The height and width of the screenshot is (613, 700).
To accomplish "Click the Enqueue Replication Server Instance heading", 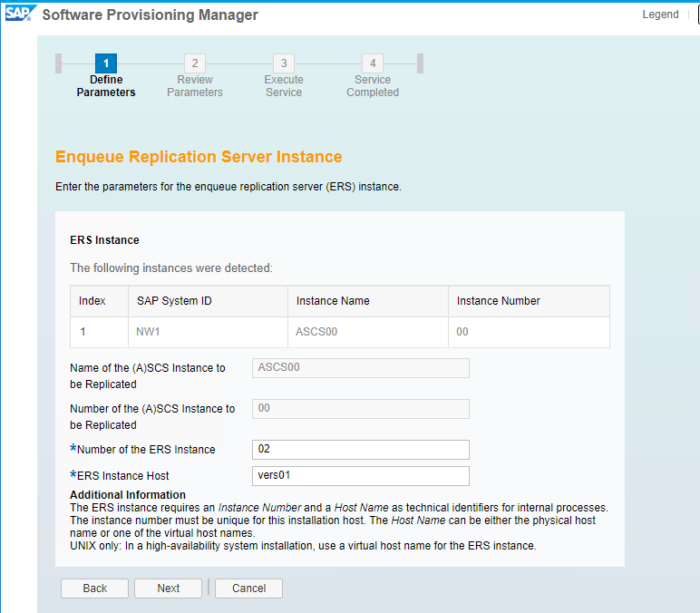I will (199, 157).
